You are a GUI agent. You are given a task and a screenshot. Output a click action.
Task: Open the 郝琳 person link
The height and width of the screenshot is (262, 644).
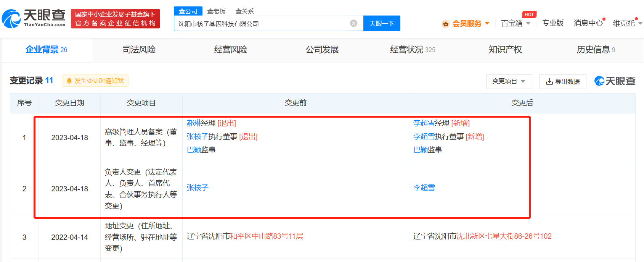pyautogui.click(x=194, y=123)
